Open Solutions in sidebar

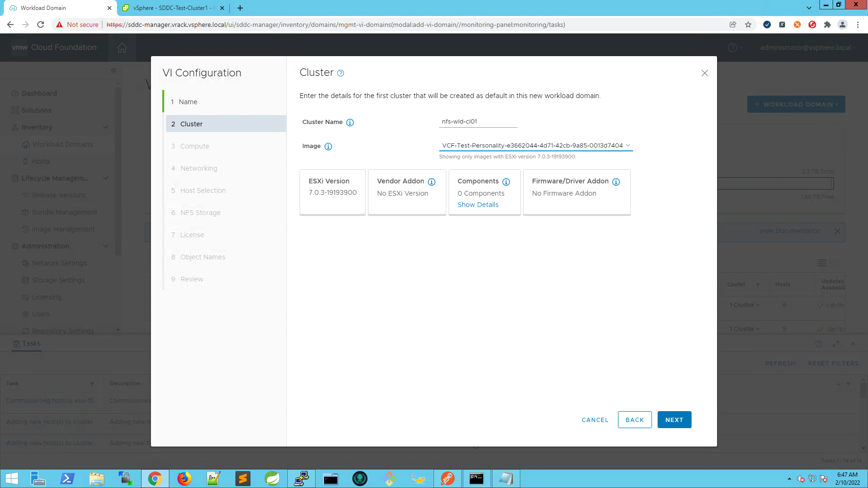[x=36, y=110]
